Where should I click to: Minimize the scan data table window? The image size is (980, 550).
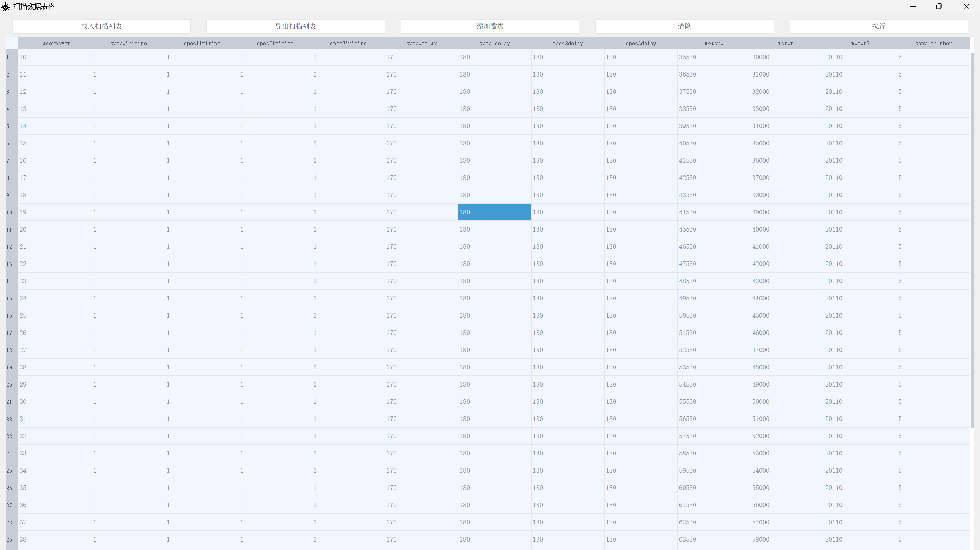click(x=913, y=7)
